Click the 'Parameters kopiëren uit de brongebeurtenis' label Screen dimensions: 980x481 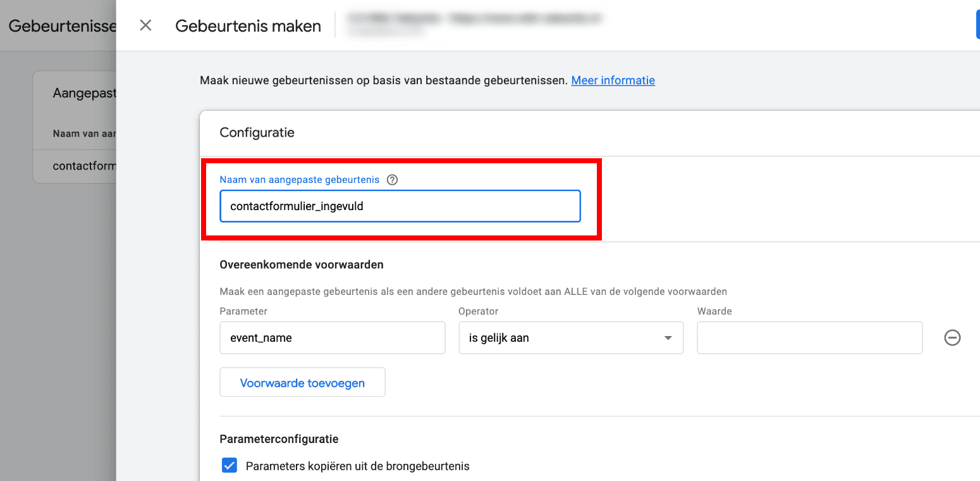(x=358, y=466)
